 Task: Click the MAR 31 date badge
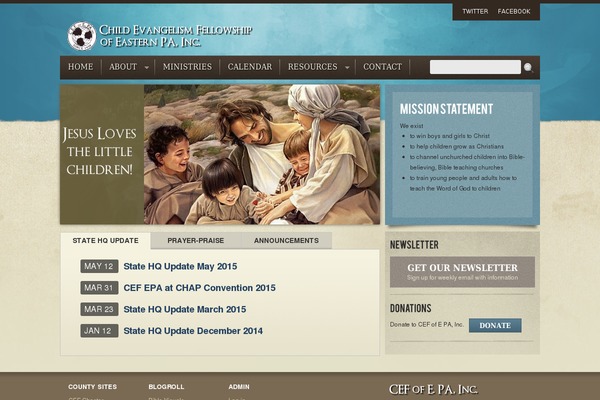click(x=99, y=288)
